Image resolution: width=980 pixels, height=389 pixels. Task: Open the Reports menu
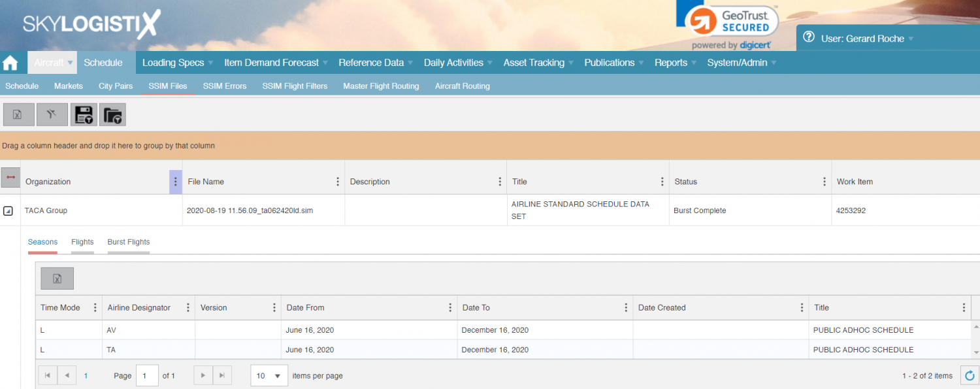[671, 62]
